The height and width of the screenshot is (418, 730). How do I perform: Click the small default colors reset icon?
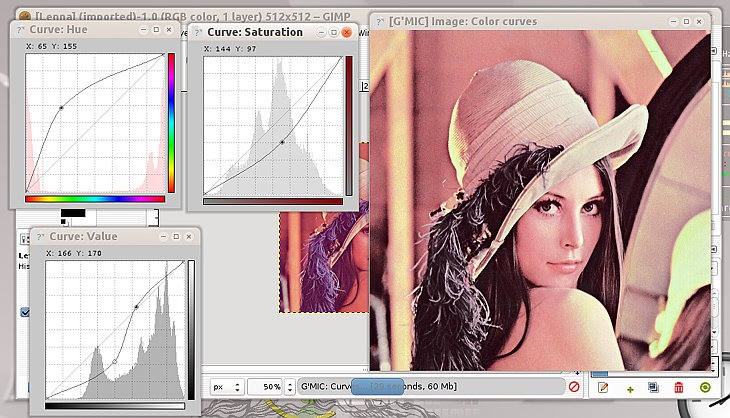pos(63,222)
